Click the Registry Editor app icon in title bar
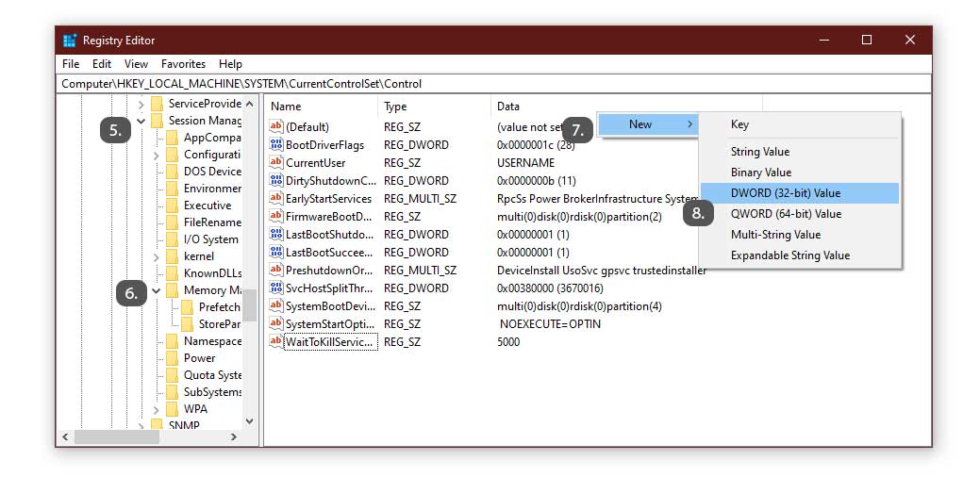Screen dimensions: 980x477 (70, 41)
